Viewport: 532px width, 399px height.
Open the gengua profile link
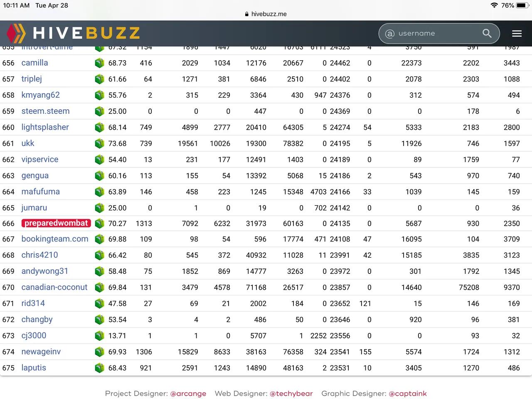click(x=35, y=176)
